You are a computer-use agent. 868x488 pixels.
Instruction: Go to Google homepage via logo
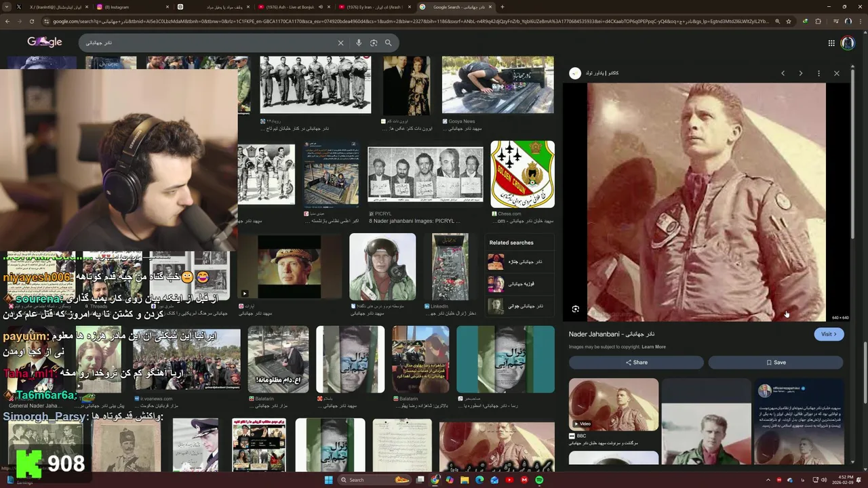(45, 42)
